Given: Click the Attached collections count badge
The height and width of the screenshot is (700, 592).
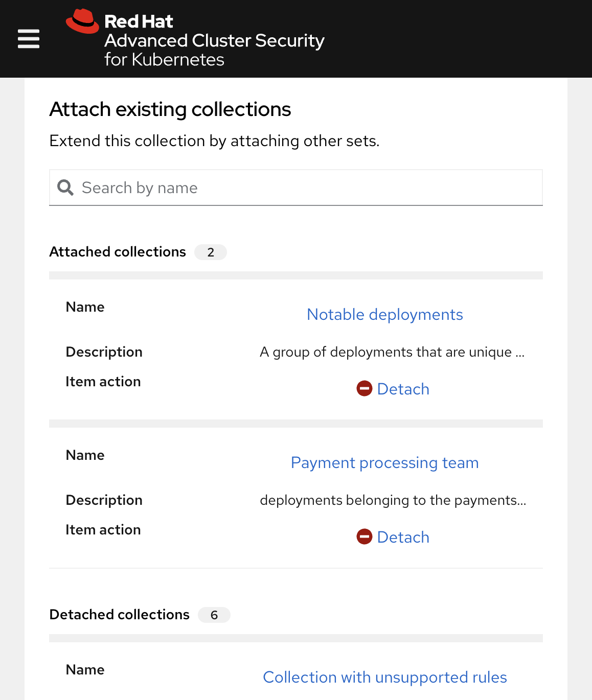Looking at the screenshot, I should coord(211,252).
